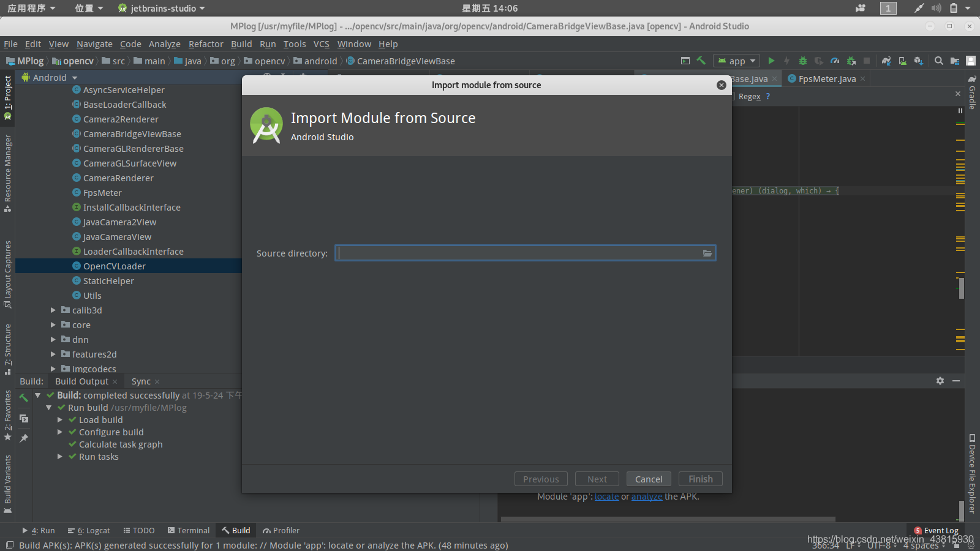Screen dimensions: 980x551
Task: Click Attach debugger to Android process icon
Action: [x=851, y=61]
